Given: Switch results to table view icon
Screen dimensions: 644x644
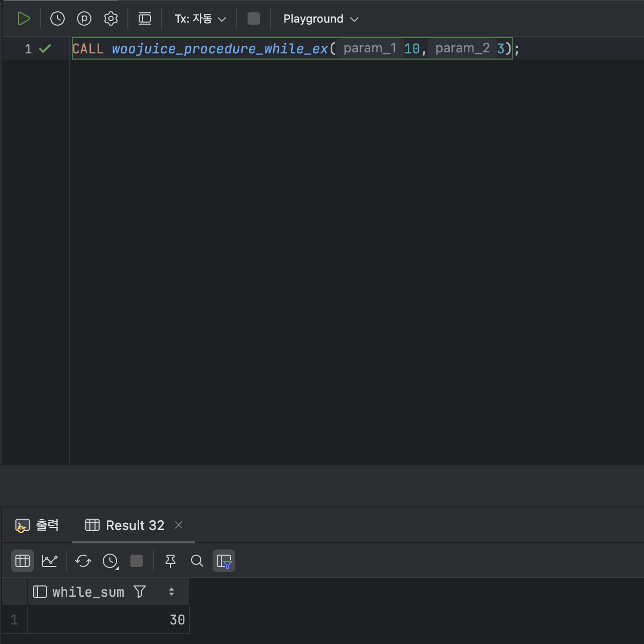Looking at the screenshot, I should 23,561.
